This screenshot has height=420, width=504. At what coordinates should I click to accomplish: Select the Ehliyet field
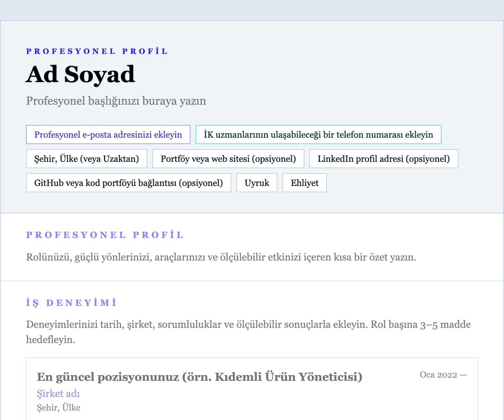[304, 183]
